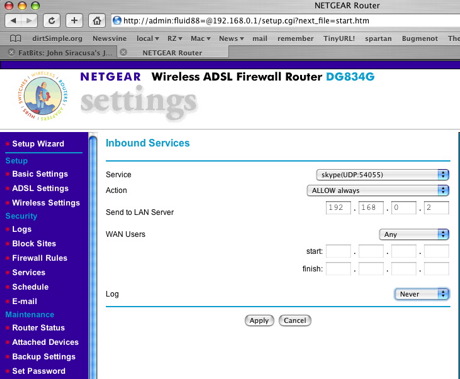Viewport: 460px width, 379px height.
Task: Expand the local bookmarks folder
Action: point(147,38)
